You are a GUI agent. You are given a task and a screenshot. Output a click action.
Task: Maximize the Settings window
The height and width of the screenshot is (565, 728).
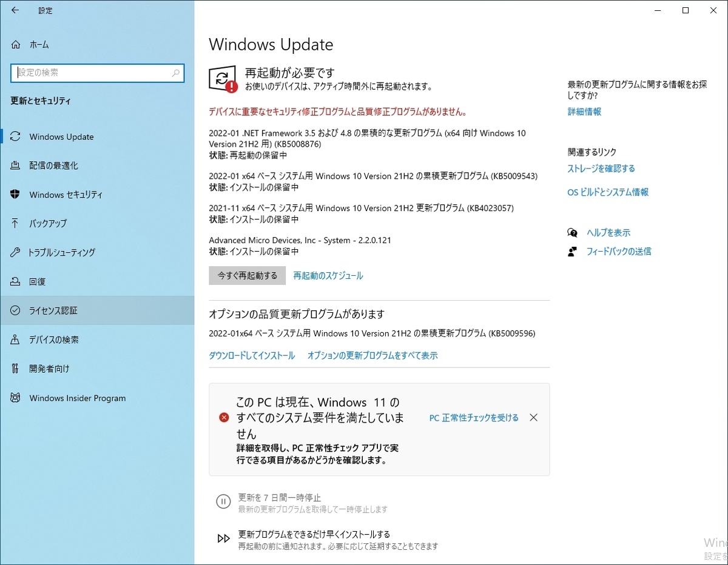tap(686, 10)
